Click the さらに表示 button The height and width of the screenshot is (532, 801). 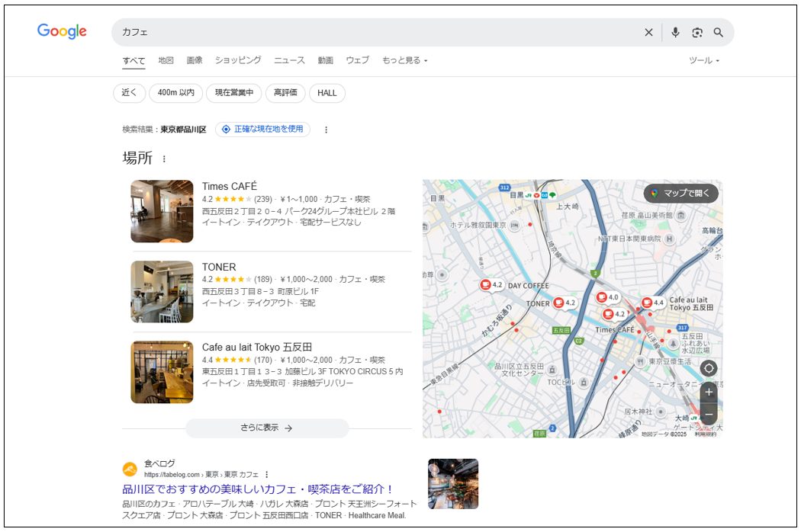point(267,428)
